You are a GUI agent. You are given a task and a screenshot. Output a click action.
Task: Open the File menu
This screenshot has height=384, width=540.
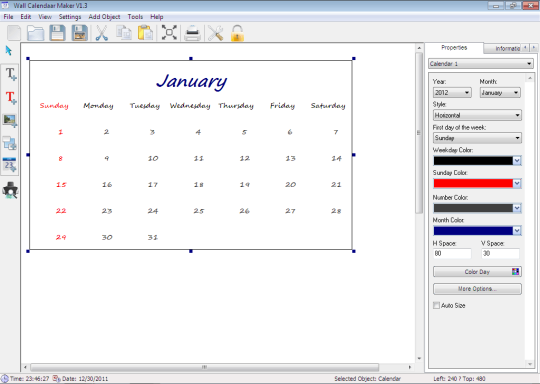tap(8, 17)
